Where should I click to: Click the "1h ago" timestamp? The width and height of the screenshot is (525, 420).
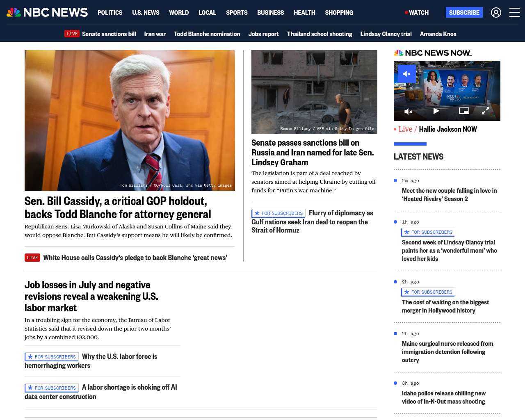(411, 222)
